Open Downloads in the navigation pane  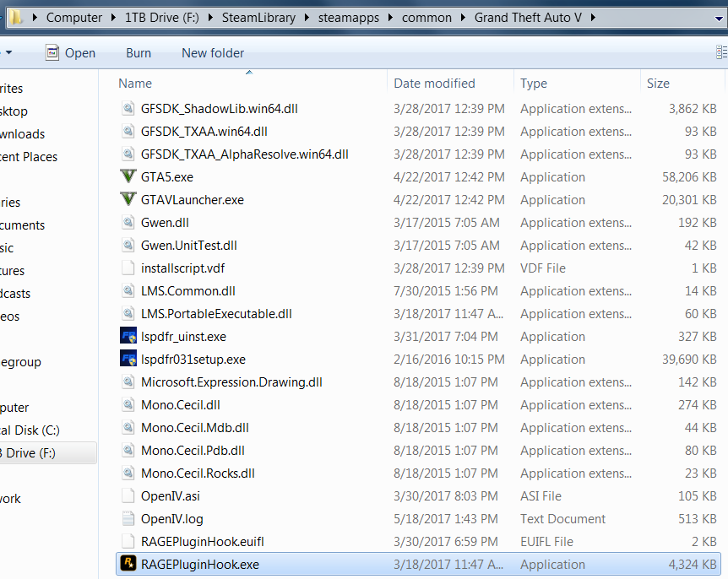coord(22,134)
